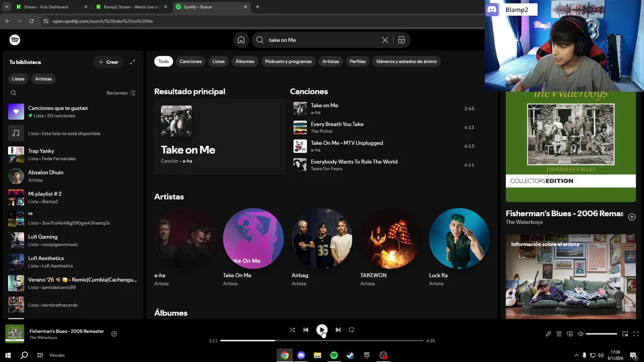Open the Lofi Gaming playlist
Screen dimensions: 644x362
click(x=73, y=240)
